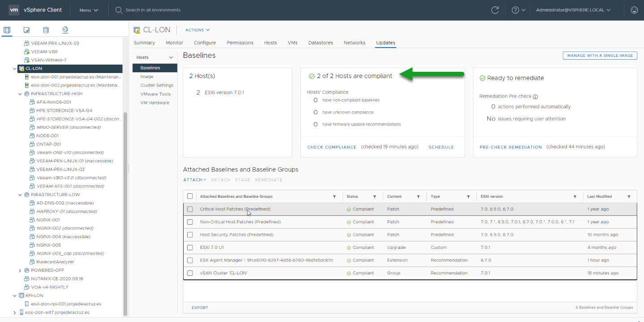The image size is (644, 322).
Task: Check the Host Security Patches row checkbox
Action: (x=190, y=235)
